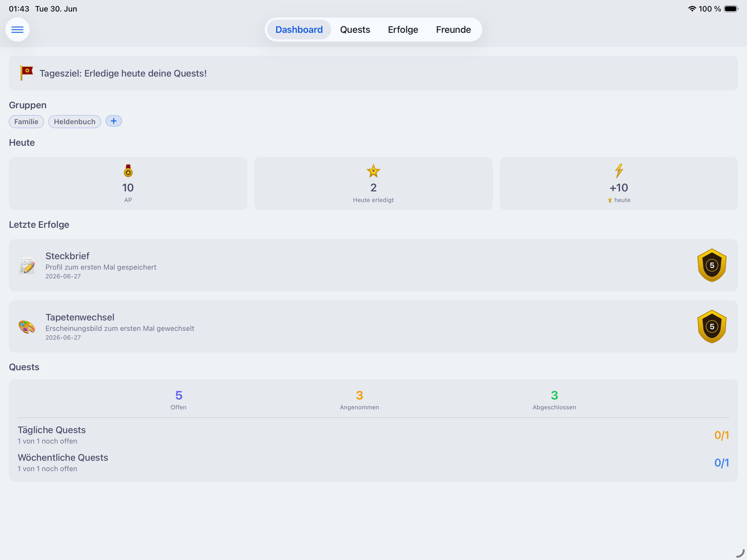
Task: Select the 3 Abgeschlossen quest counter
Action: click(554, 400)
